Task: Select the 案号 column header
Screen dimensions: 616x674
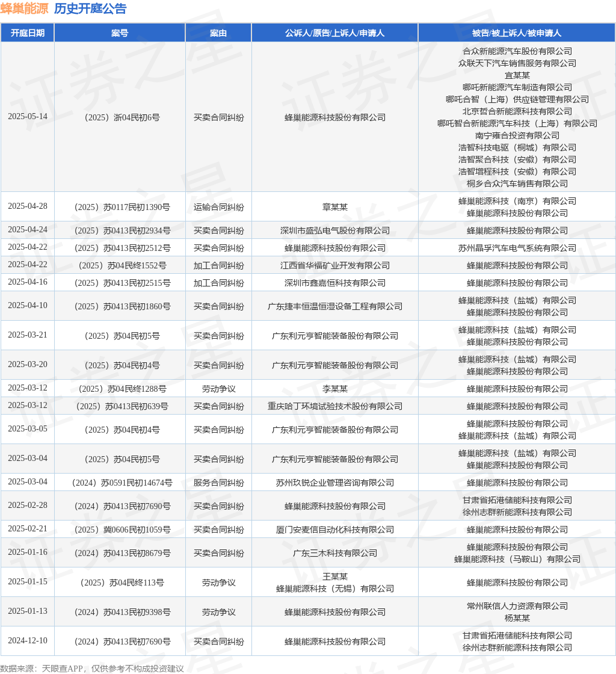Action: tap(120, 33)
